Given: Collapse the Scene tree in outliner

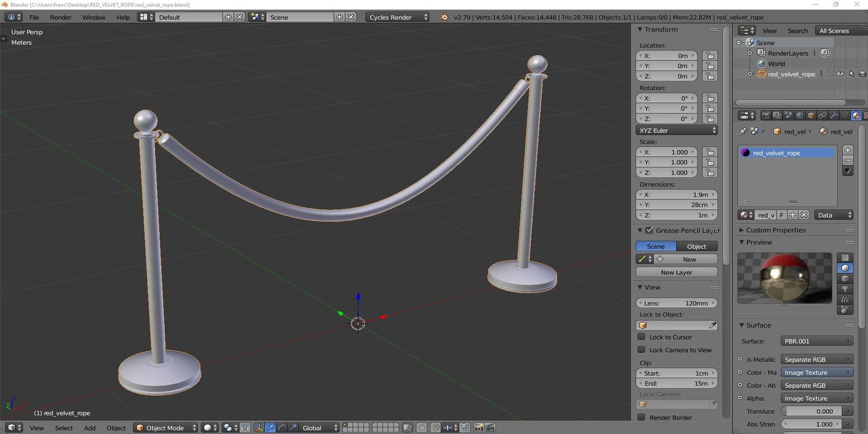Looking at the screenshot, I should tap(739, 42).
